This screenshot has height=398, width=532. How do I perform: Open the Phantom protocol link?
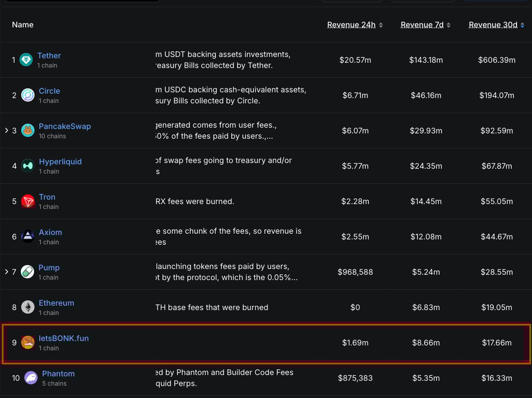pyautogui.click(x=58, y=374)
